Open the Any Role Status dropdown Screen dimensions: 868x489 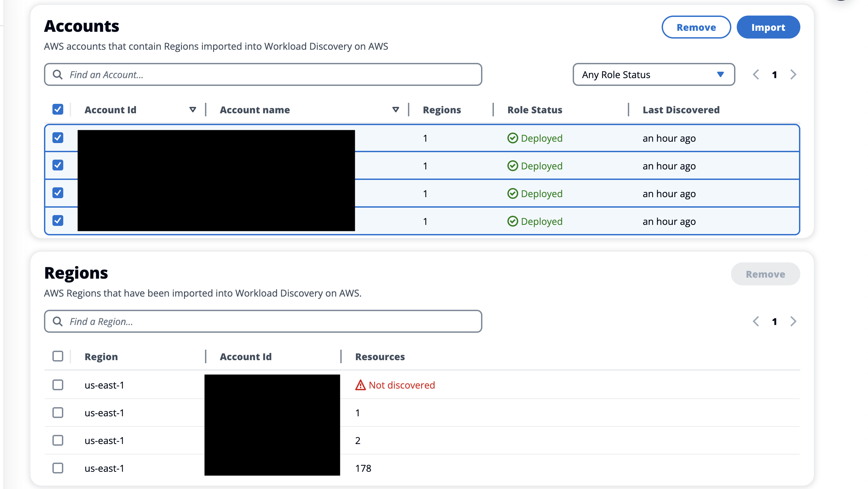coord(653,74)
